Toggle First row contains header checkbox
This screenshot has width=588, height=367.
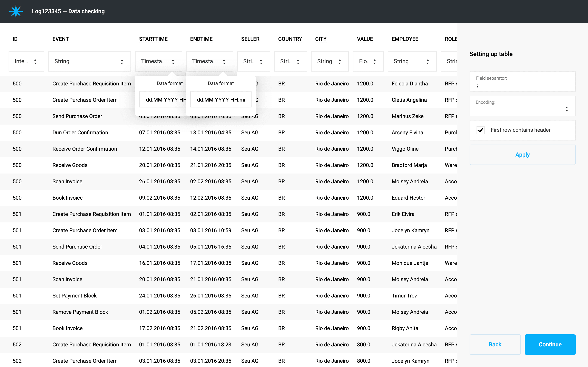[x=480, y=130]
